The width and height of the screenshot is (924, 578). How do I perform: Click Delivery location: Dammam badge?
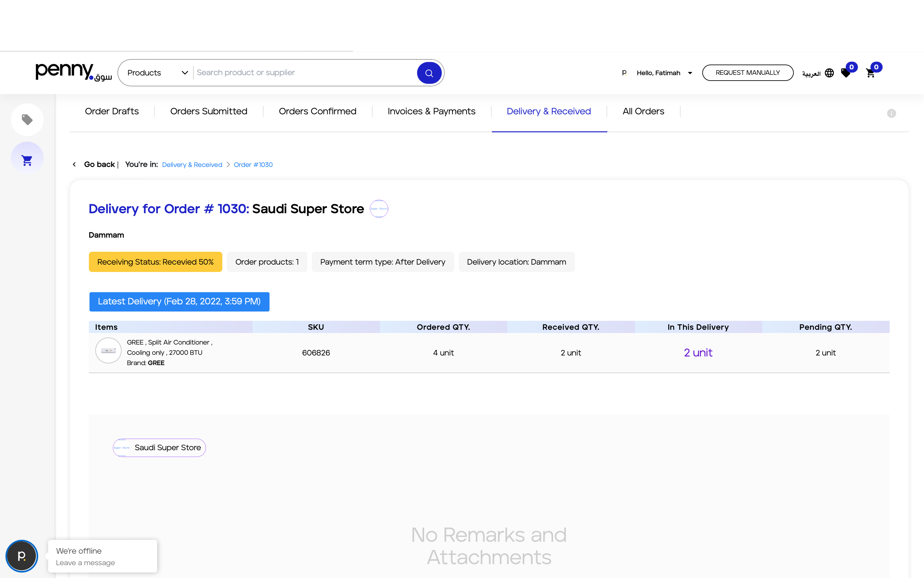[x=517, y=262]
